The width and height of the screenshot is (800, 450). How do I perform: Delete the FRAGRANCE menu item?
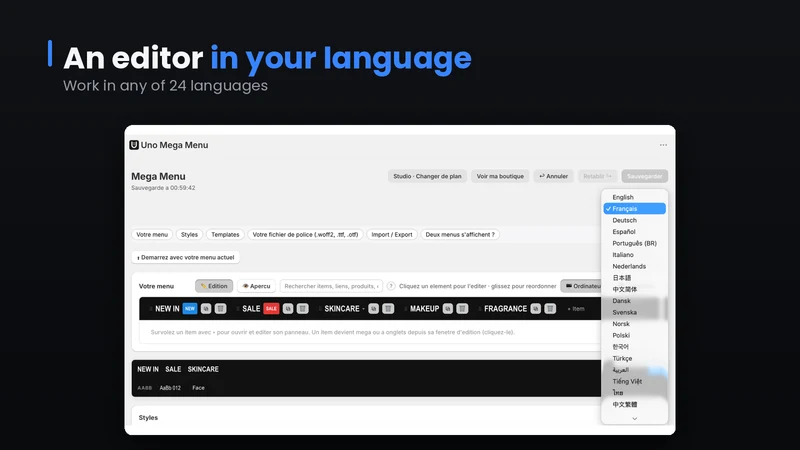click(550, 309)
